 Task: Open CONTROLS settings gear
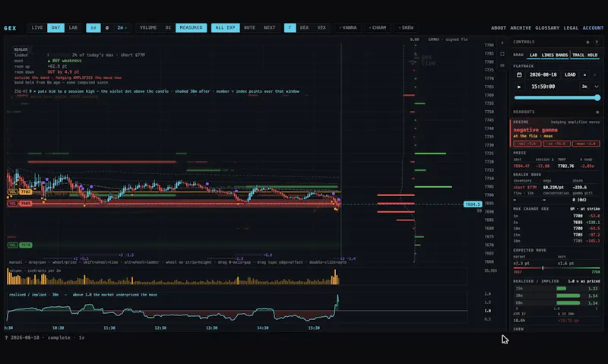[x=587, y=42]
